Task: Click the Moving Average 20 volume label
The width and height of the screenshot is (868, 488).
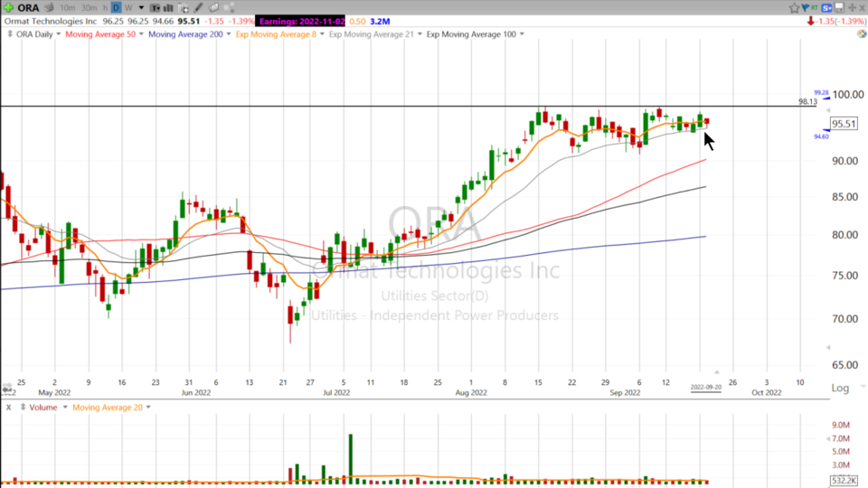Action: (x=108, y=408)
